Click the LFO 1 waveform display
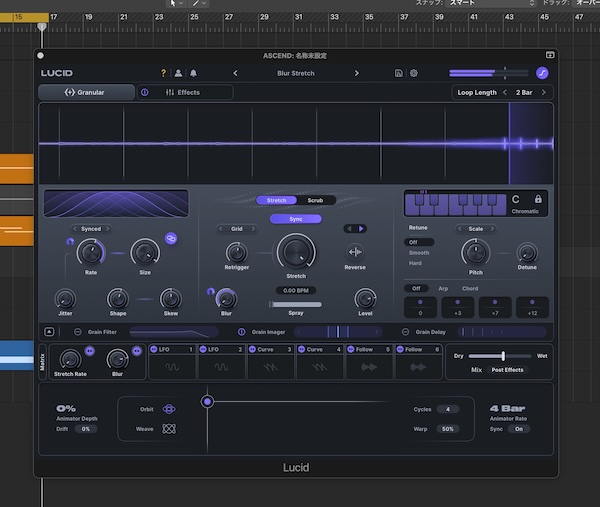600x507 pixels. pyautogui.click(x=172, y=367)
